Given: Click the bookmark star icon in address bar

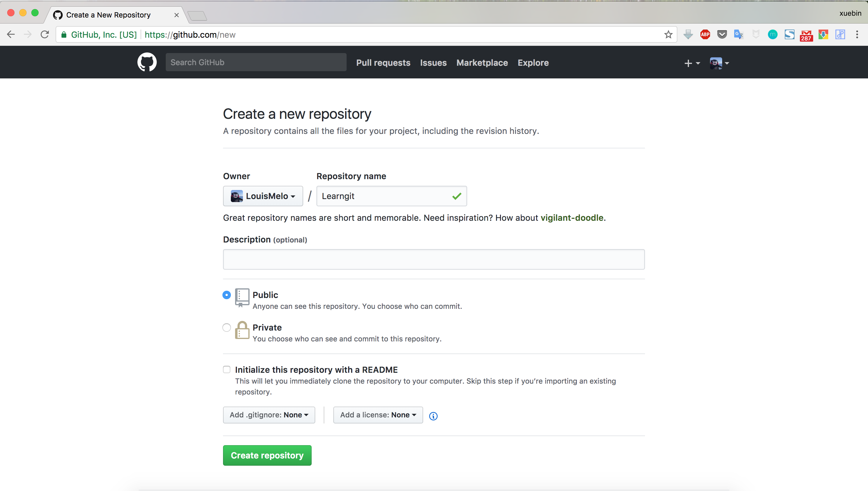Looking at the screenshot, I should [668, 34].
